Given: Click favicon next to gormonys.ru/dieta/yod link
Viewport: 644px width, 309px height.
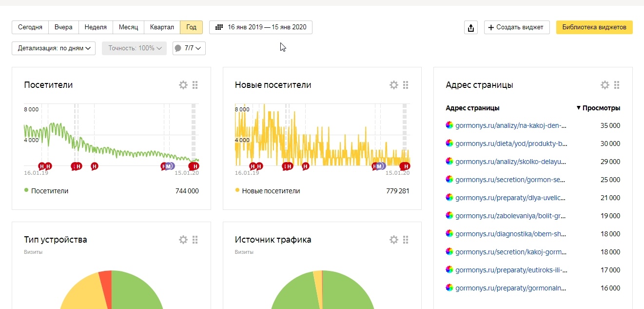Looking at the screenshot, I should coord(449,143).
